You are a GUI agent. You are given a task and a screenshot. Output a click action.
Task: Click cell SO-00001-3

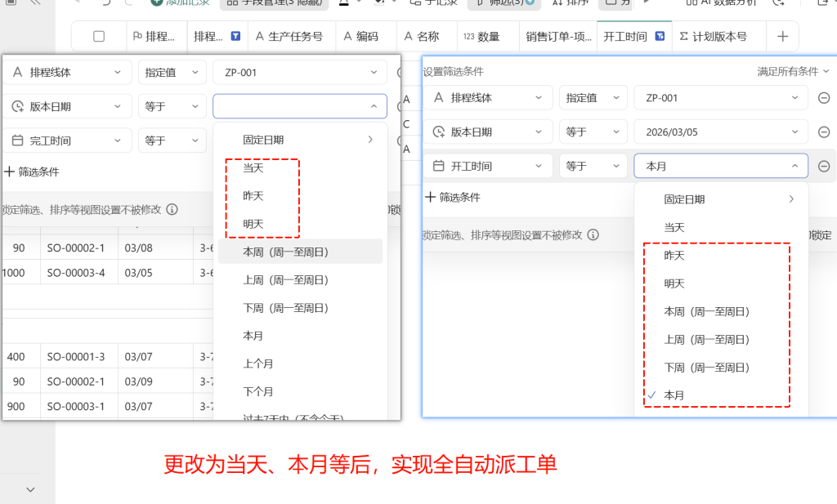point(79,356)
